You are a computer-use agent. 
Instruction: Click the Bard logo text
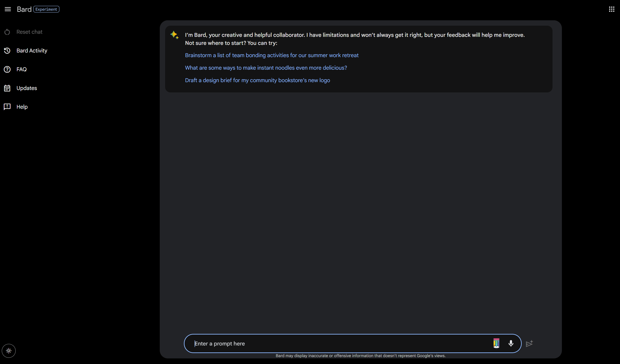tap(24, 9)
